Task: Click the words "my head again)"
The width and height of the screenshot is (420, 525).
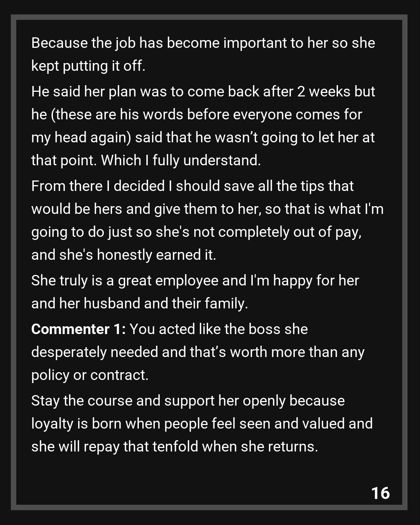Action: [81, 137]
